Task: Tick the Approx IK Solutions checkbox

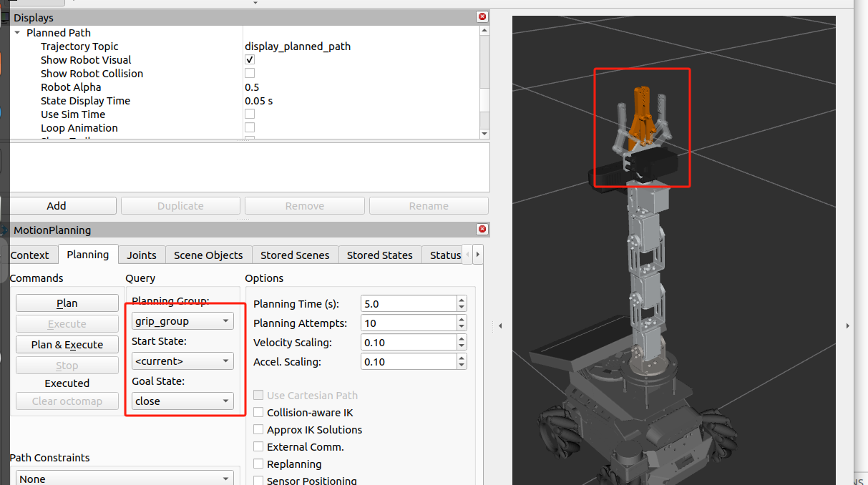Action: coord(259,429)
